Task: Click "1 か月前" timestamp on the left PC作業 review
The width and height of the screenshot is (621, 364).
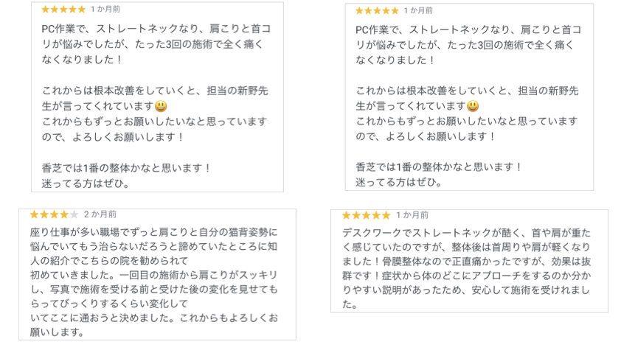Action: (x=105, y=10)
